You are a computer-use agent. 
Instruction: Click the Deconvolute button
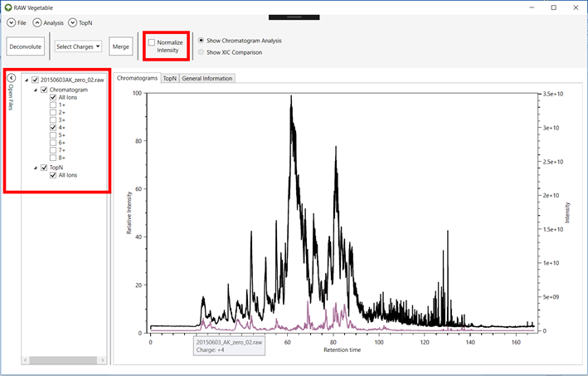point(26,46)
